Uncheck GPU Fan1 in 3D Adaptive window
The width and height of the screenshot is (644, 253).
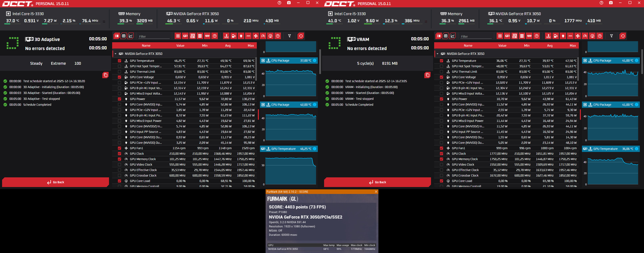119,148
